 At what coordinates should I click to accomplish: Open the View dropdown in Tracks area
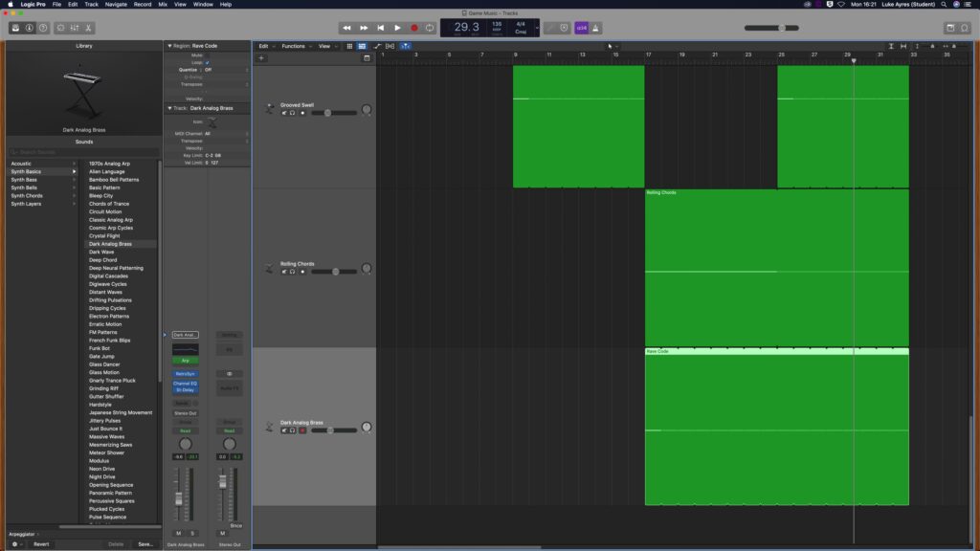click(327, 46)
